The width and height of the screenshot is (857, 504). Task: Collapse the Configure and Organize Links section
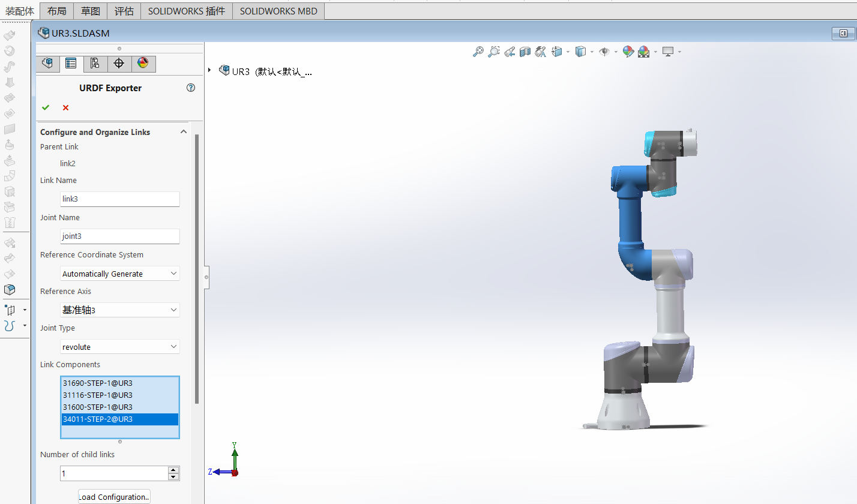pos(184,131)
